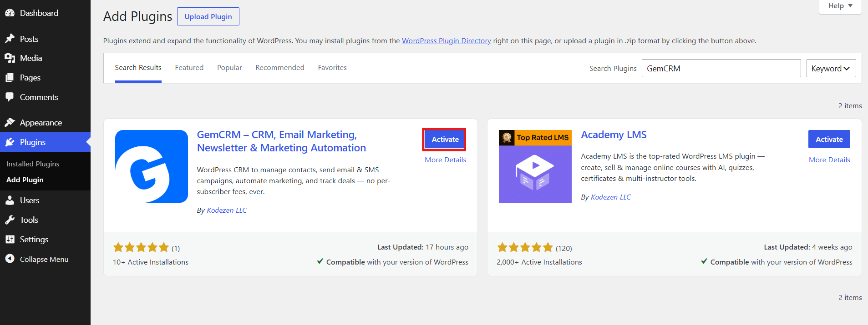Click the Search Plugins input field
868x325 pixels.
tap(721, 68)
